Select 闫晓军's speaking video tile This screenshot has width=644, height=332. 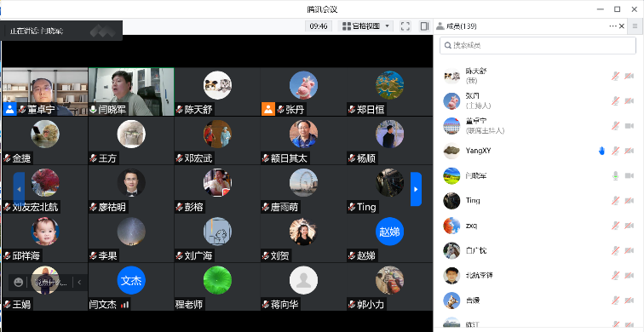[131, 92]
